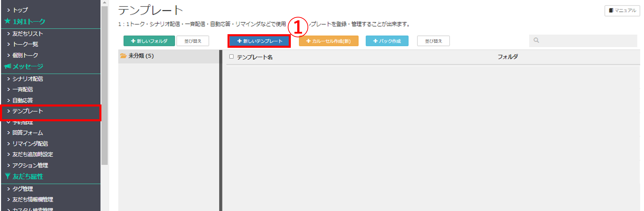Click the chevron beside 自動応答

tap(8, 101)
